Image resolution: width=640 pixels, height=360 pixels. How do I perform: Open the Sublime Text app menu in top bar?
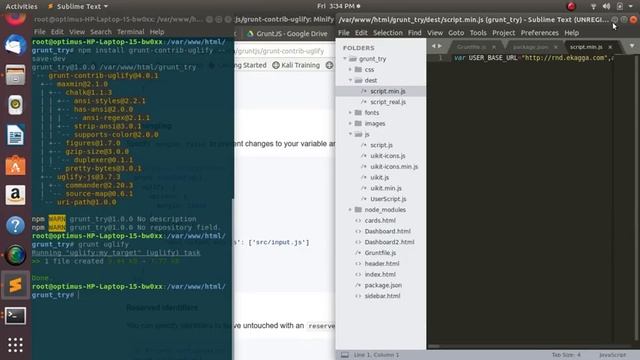tap(78, 6)
